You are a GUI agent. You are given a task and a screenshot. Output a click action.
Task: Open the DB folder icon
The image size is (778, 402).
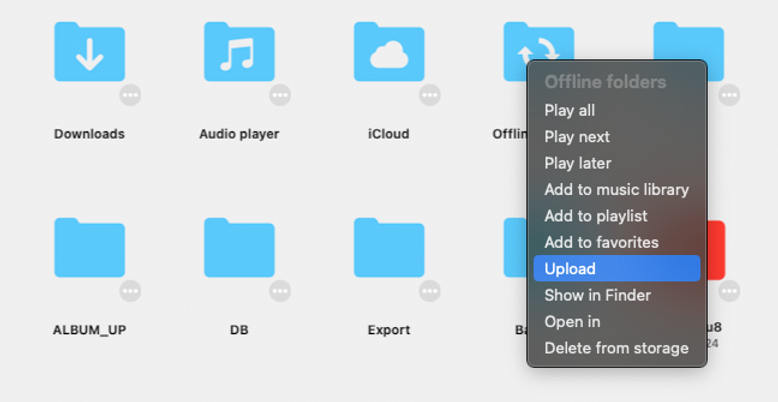point(239,247)
